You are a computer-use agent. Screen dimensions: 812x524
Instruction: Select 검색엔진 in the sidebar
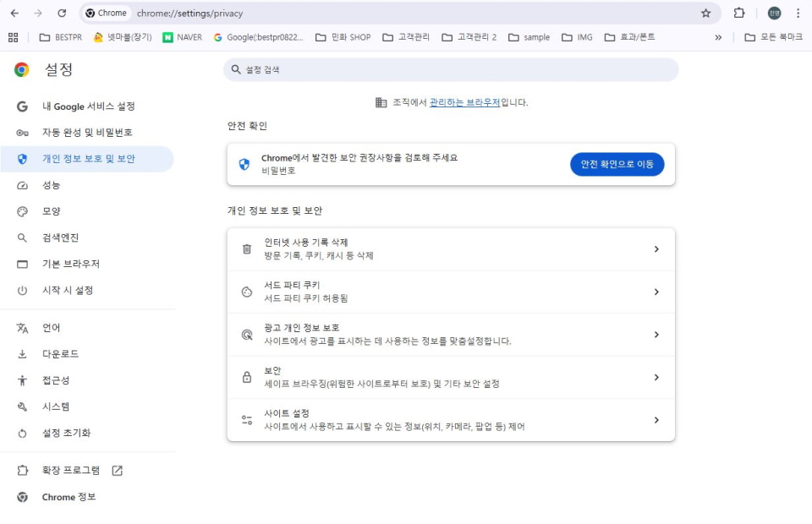tap(60, 237)
